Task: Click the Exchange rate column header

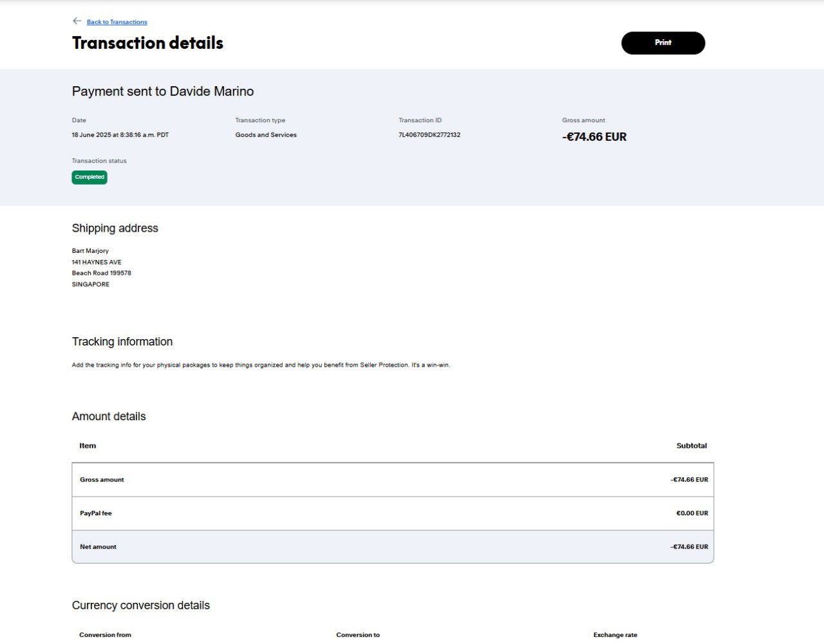Action: [615, 635]
